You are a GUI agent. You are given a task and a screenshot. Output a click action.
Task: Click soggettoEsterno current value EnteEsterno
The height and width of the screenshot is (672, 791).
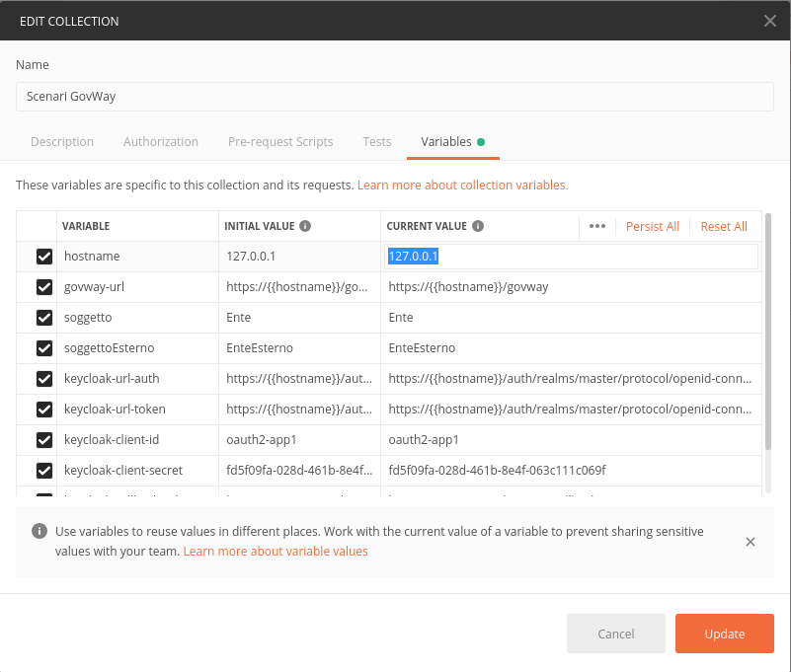[422, 348]
